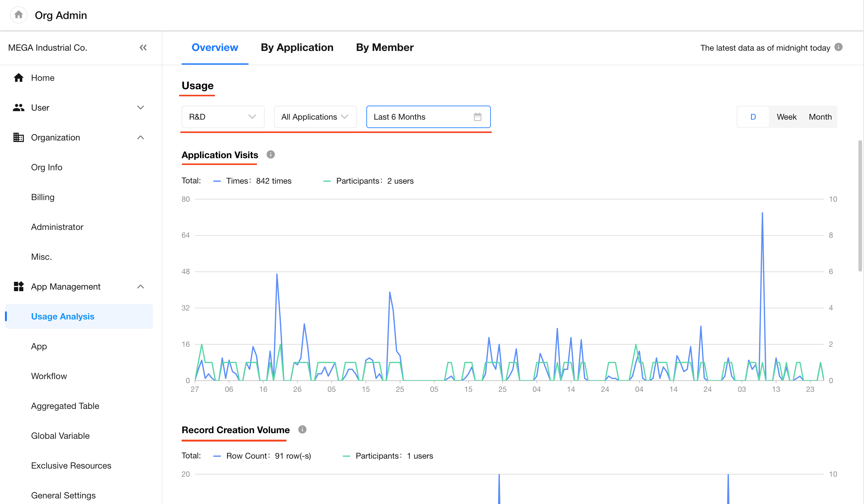This screenshot has height=504, width=864.
Task: Toggle the Times series legend swatch
Action: tap(217, 181)
